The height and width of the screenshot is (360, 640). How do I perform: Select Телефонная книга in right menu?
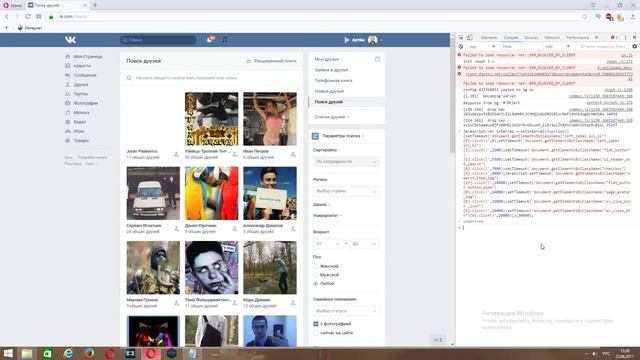tap(333, 80)
